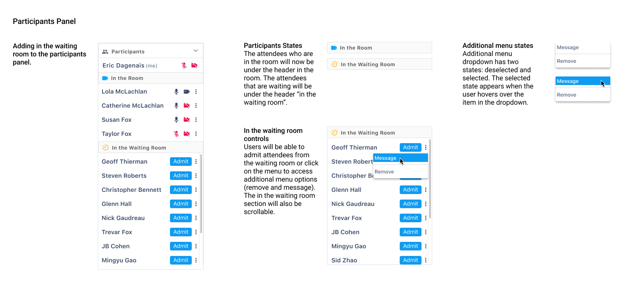
Task: Open more options for Susan Fox
Action: point(196,120)
